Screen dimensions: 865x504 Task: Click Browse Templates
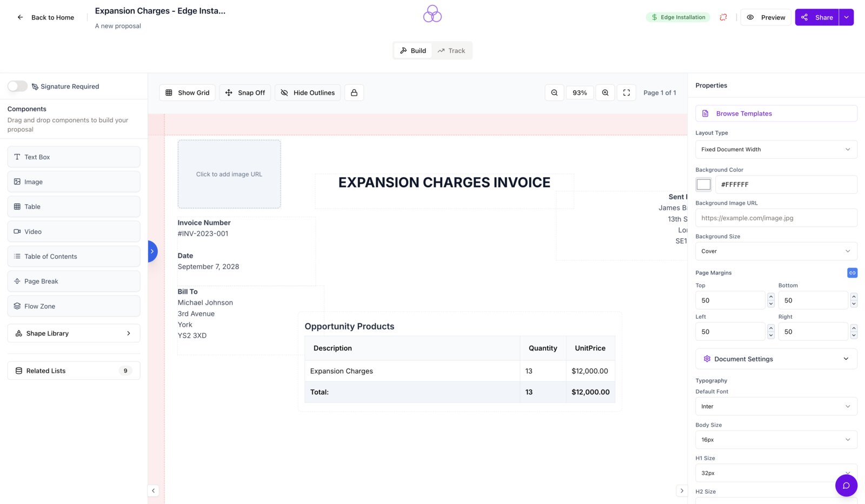776,113
